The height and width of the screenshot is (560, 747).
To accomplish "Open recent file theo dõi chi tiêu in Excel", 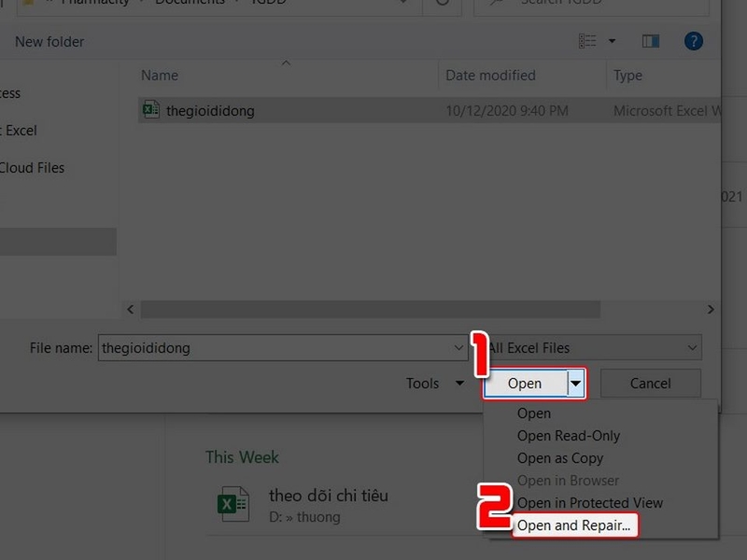I will [329, 496].
